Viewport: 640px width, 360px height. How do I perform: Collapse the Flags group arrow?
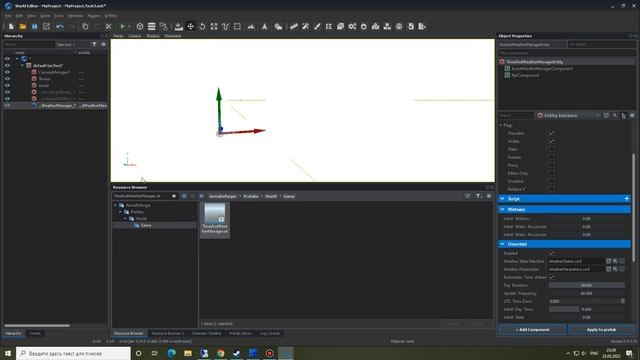501,125
